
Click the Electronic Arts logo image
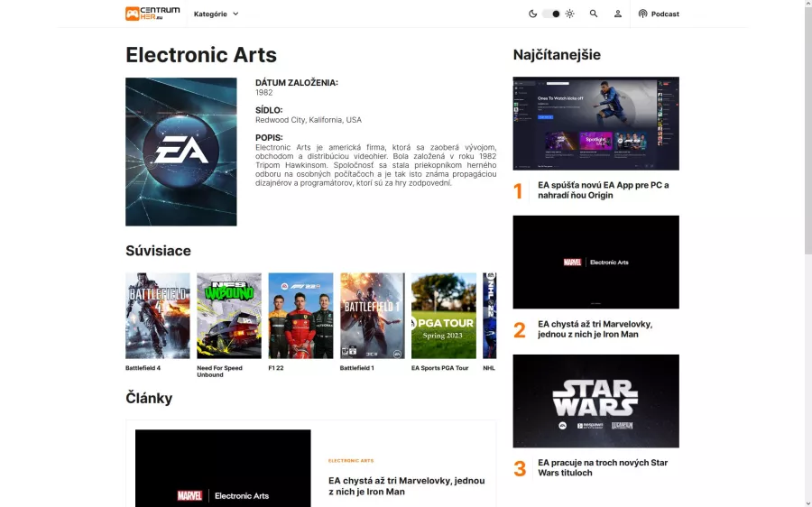pyautogui.click(x=181, y=152)
